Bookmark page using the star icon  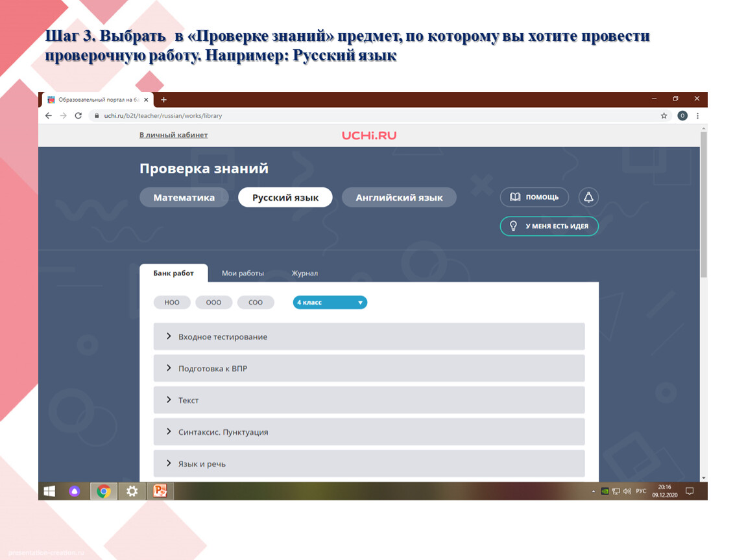click(664, 116)
